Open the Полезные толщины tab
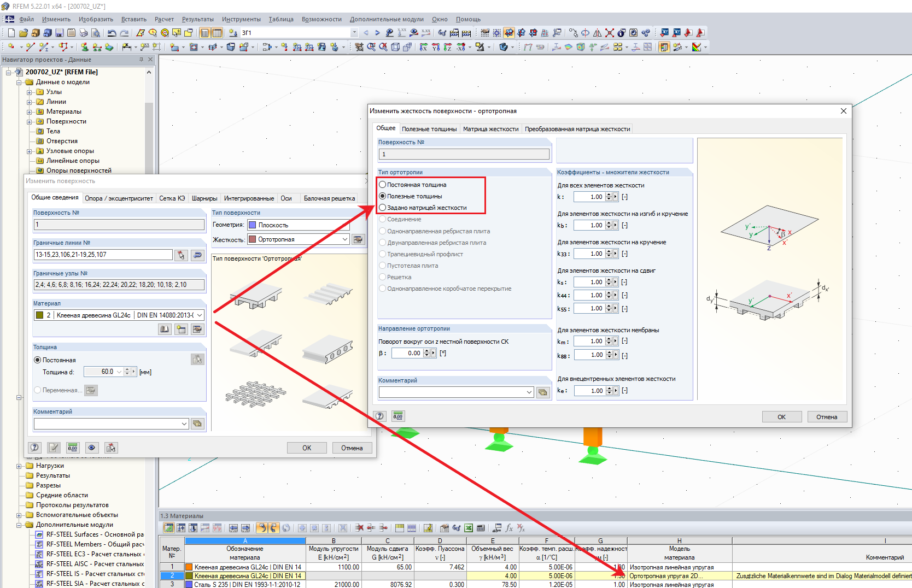The image size is (912, 588). tap(429, 129)
